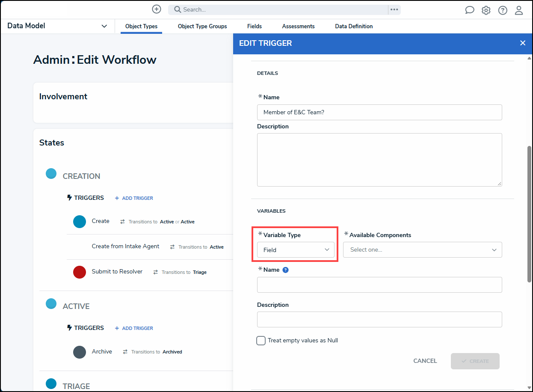The height and width of the screenshot is (392, 533).
Task: Click the TRIAGE state circle icon
Action: tap(51, 383)
